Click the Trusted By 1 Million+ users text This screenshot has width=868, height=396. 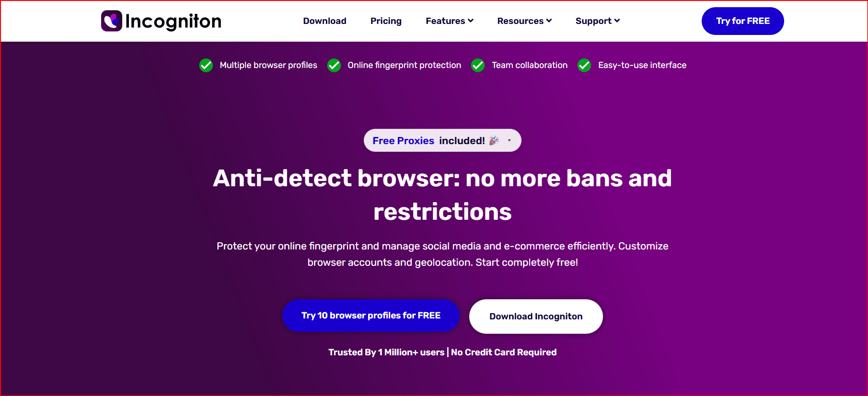[386, 352]
